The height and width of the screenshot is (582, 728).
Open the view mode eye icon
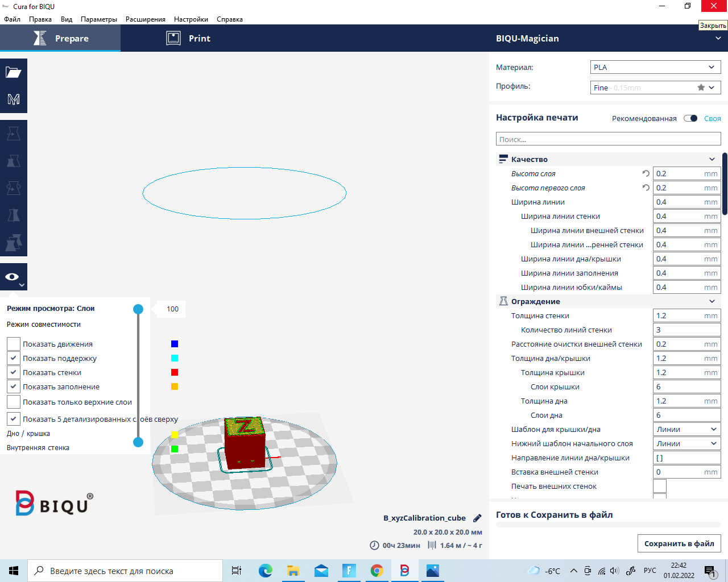pos(14,277)
